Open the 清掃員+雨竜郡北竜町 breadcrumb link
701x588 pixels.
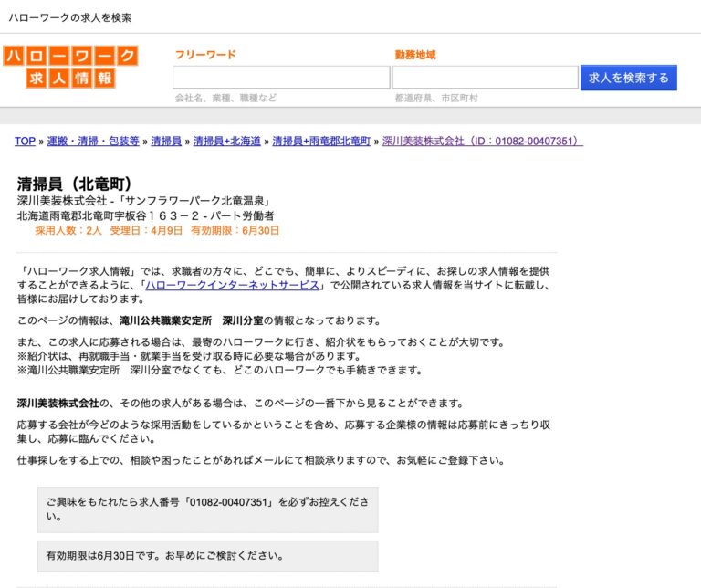[x=321, y=142]
